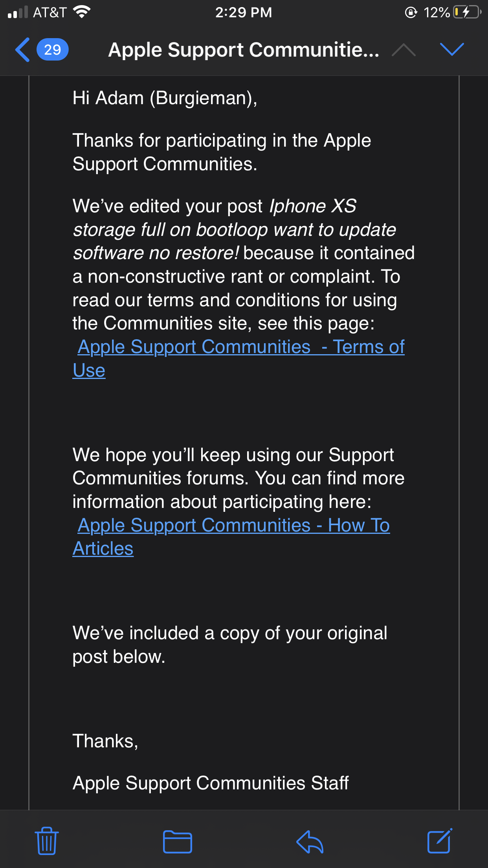Viewport: 488px width, 868px height.
Task: Tap the 2:29 PM clock
Action: point(243,12)
